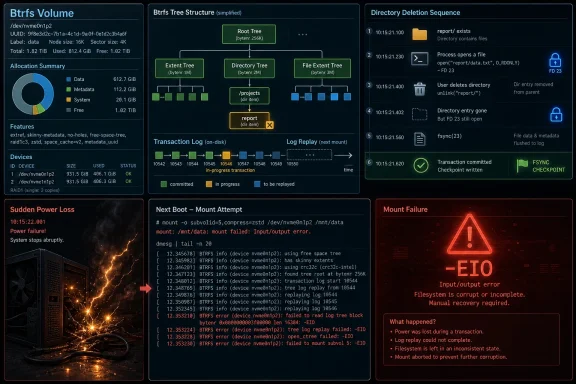This screenshot has height=384, width=576.
Task: Click the Sudden Power Loss heading
Action: pyautogui.click(x=42, y=209)
